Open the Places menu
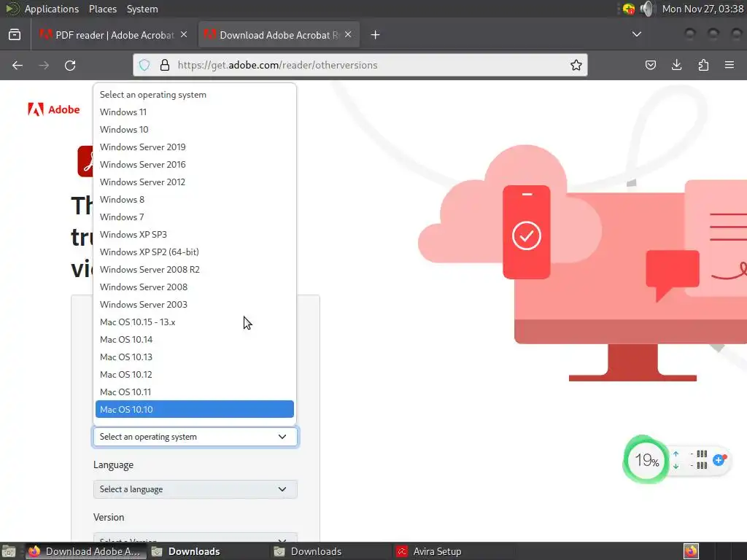 (x=102, y=9)
